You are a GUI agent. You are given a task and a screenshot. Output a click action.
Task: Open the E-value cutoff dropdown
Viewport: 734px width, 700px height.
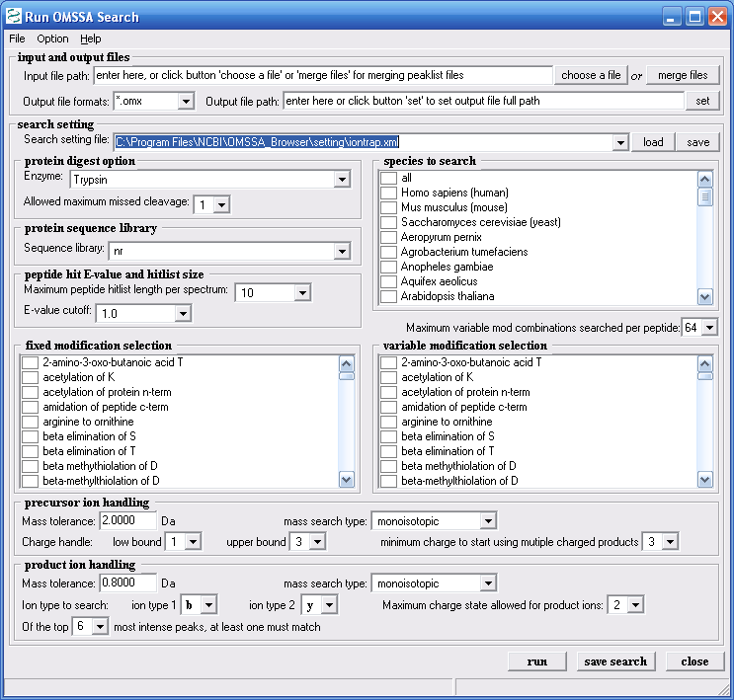[183, 314]
